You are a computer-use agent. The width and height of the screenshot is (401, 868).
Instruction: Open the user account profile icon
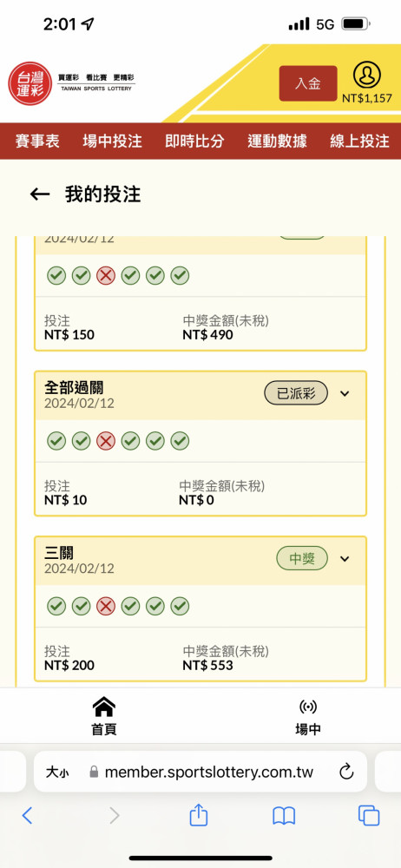pyautogui.click(x=366, y=76)
